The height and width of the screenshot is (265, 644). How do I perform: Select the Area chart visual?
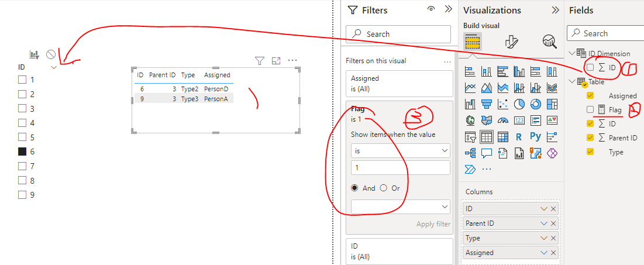point(487,88)
